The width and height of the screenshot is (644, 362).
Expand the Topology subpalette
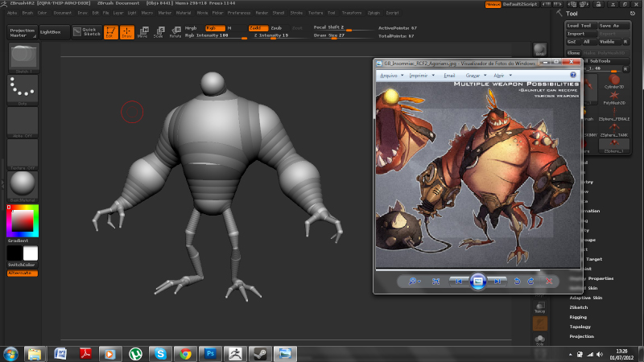(580, 327)
